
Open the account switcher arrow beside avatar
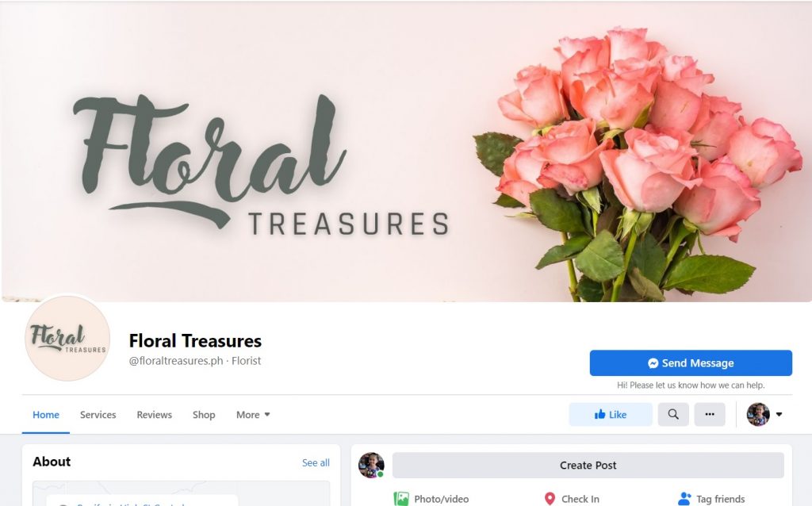pos(779,414)
